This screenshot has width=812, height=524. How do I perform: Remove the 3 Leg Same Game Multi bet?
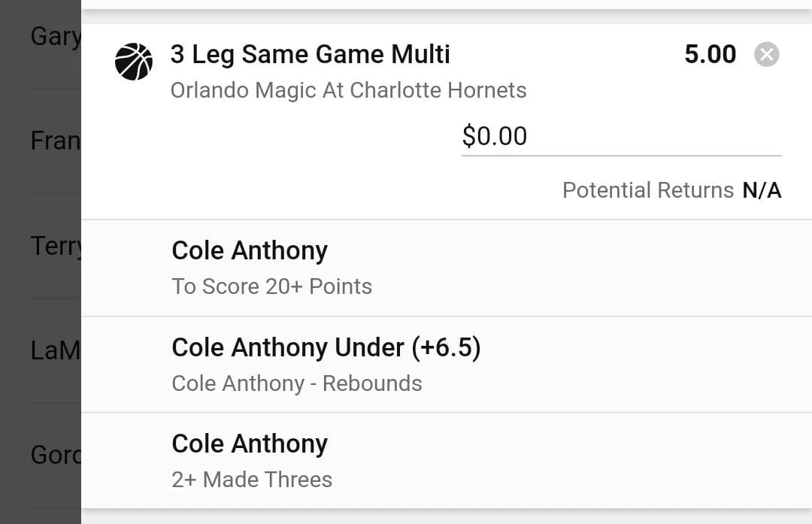tap(766, 55)
